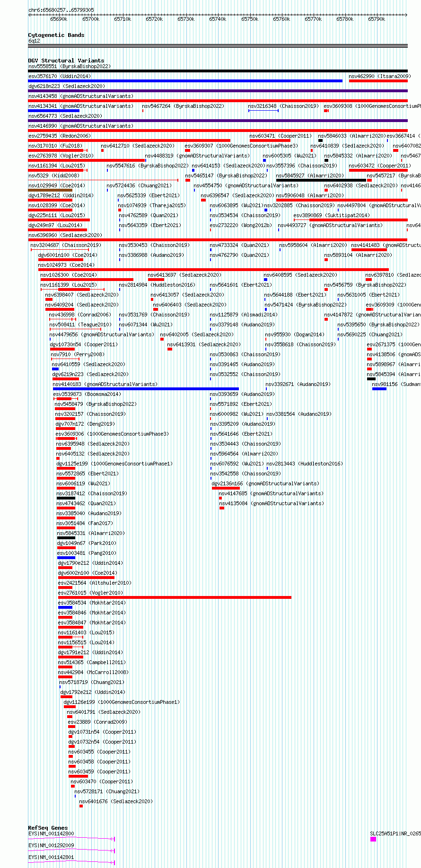Viewport: 421px width, 868px height.
Task: Click the nsv5845331 (Almarri2020) label
Action: coord(91,533)
